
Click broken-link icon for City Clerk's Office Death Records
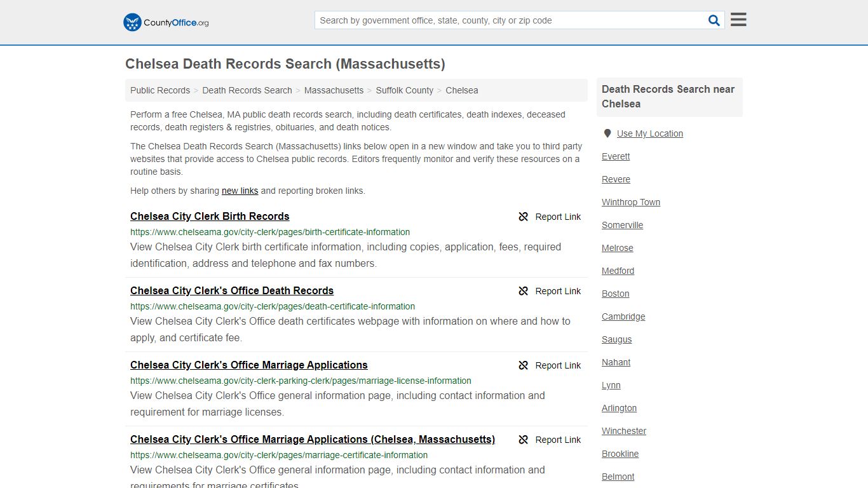click(x=524, y=291)
